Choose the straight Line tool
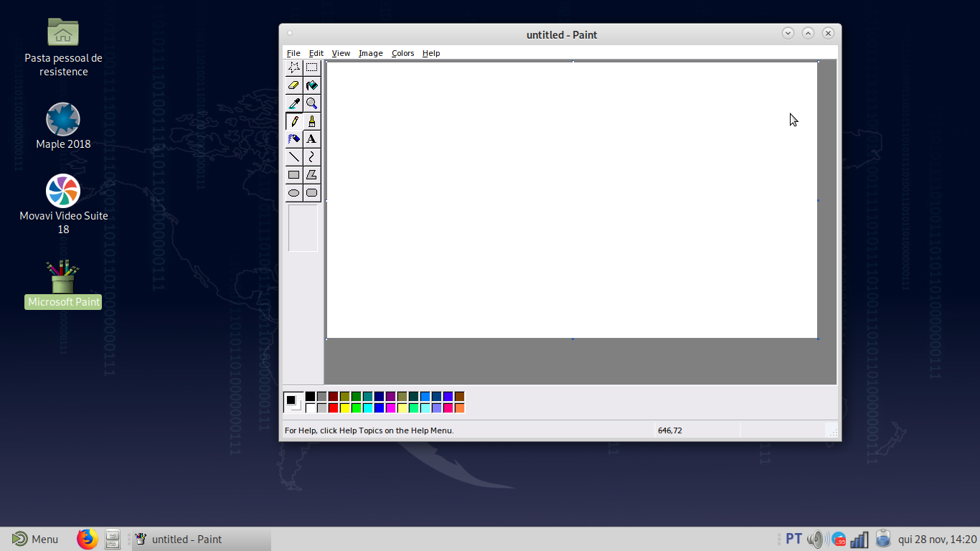The width and height of the screenshot is (980, 551). click(294, 157)
